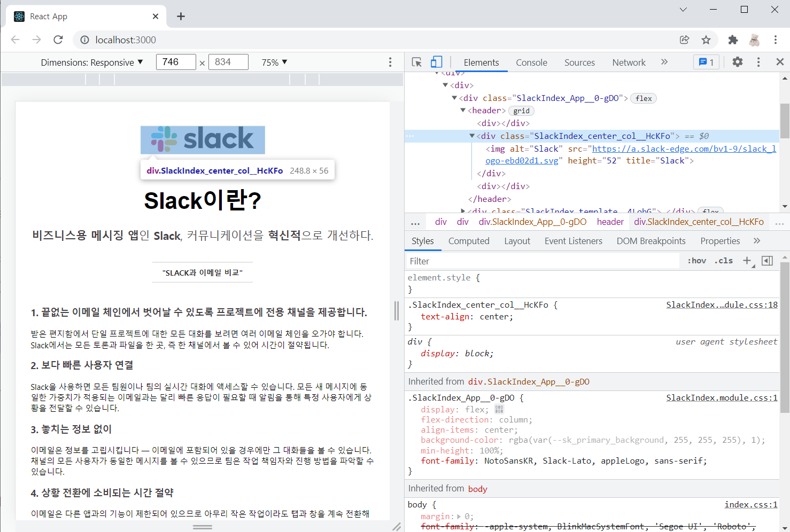Image resolution: width=790 pixels, height=532 pixels.
Task: Select div.SlackIndex_center_col__HcKFo breadcrumb
Action: [x=699, y=222]
